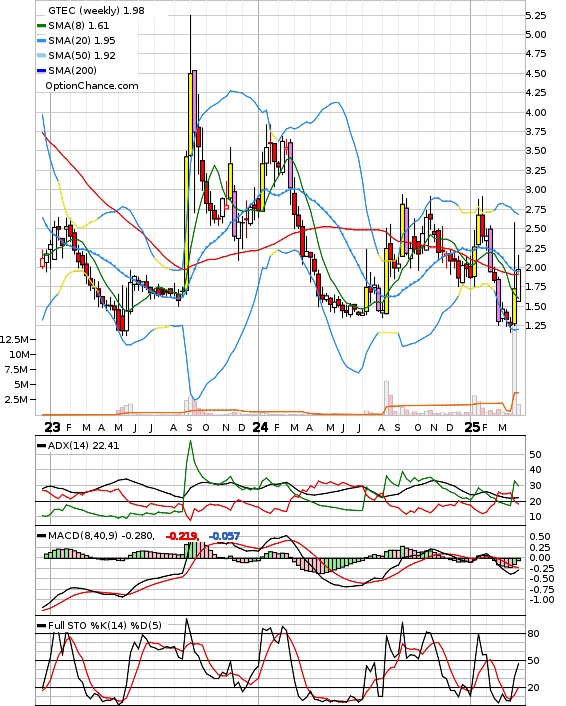Select the 23 year marker on time axis
Image resolution: width=566 pixels, height=706 pixels.
(52, 427)
